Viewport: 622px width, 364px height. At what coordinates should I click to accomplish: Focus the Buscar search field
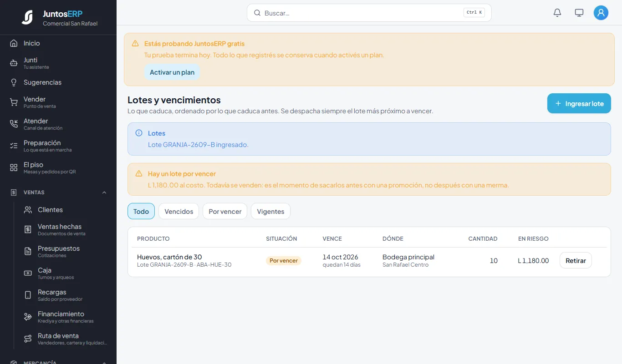369,13
